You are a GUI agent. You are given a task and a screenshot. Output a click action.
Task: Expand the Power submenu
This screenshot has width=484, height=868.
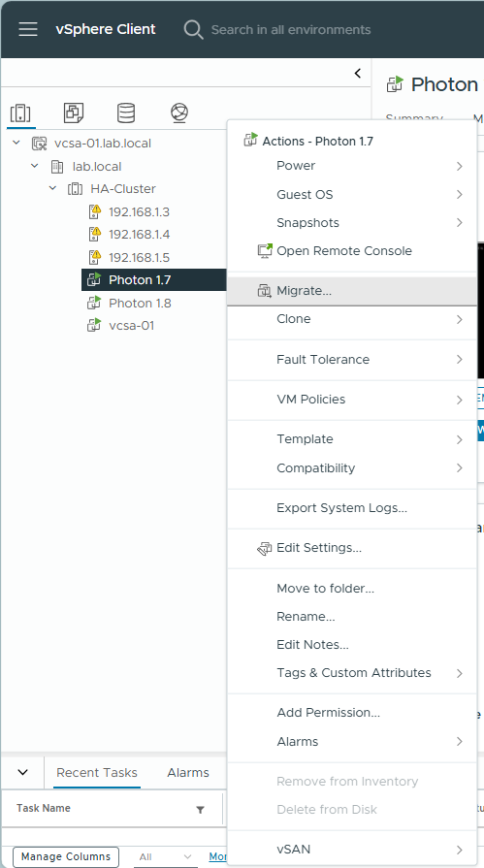(x=352, y=166)
